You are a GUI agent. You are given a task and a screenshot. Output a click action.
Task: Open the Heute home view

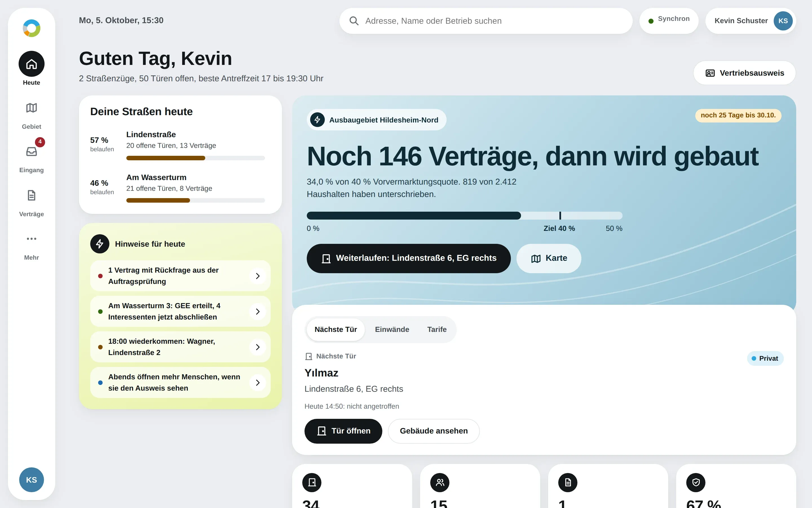pos(32,68)
